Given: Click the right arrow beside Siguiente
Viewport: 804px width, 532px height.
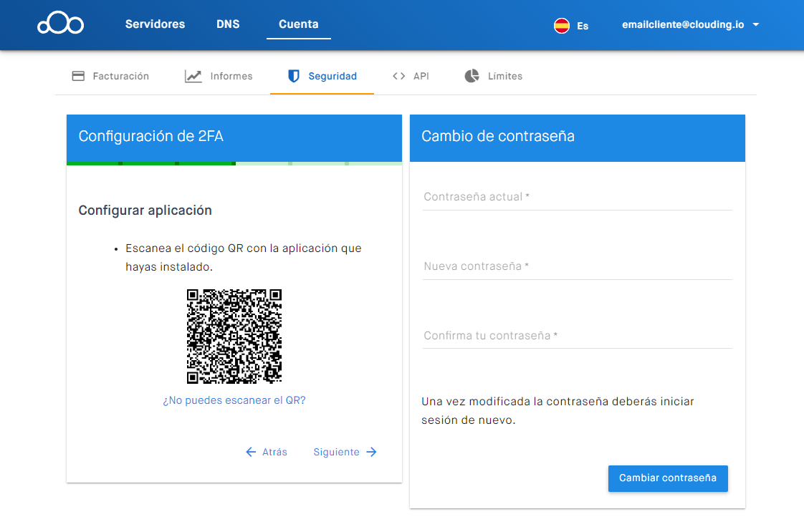Looking at the screenshot, I should tap(372, 452).
